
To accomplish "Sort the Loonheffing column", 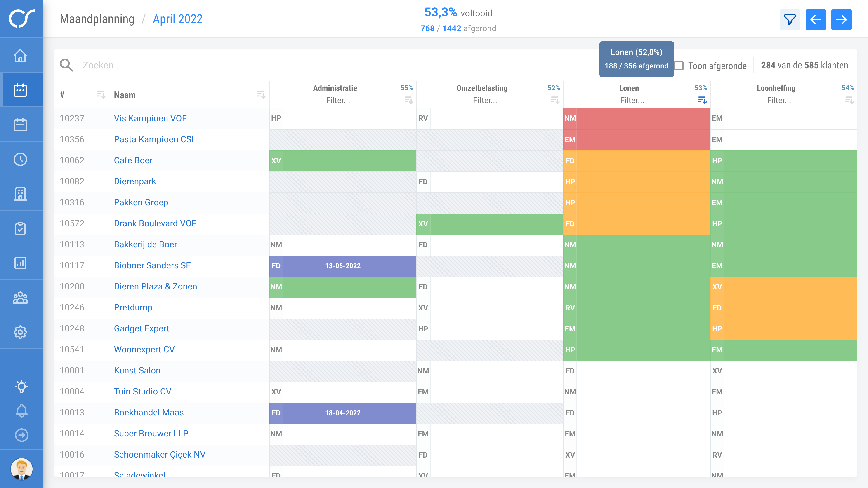I will (x=849, y=100).
